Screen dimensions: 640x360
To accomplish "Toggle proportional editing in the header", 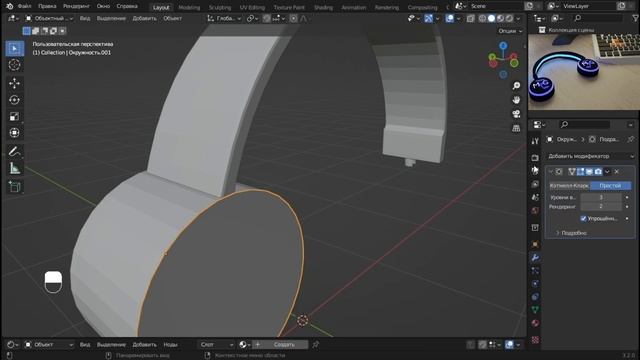I will pyautogui.click(x=293, y=18).
